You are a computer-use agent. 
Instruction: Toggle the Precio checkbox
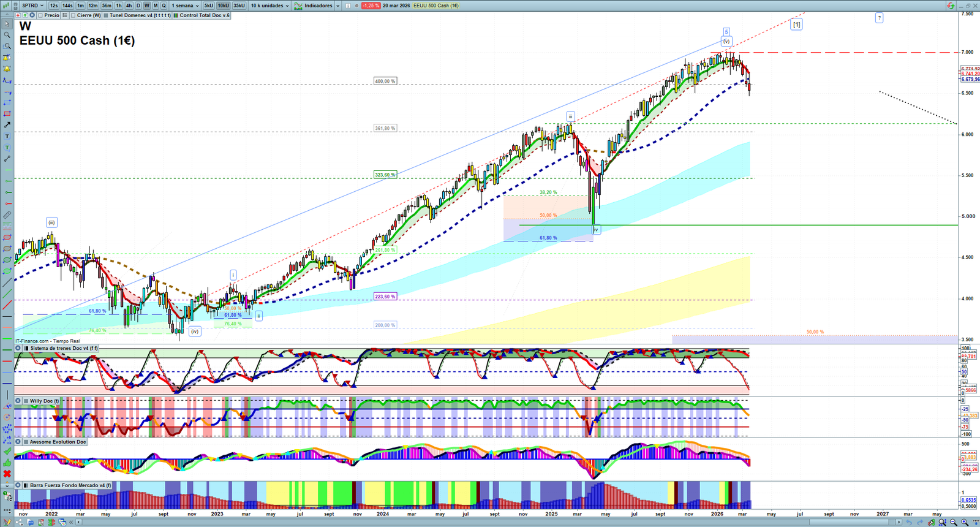pyautogui.click(x=40, y=15)
